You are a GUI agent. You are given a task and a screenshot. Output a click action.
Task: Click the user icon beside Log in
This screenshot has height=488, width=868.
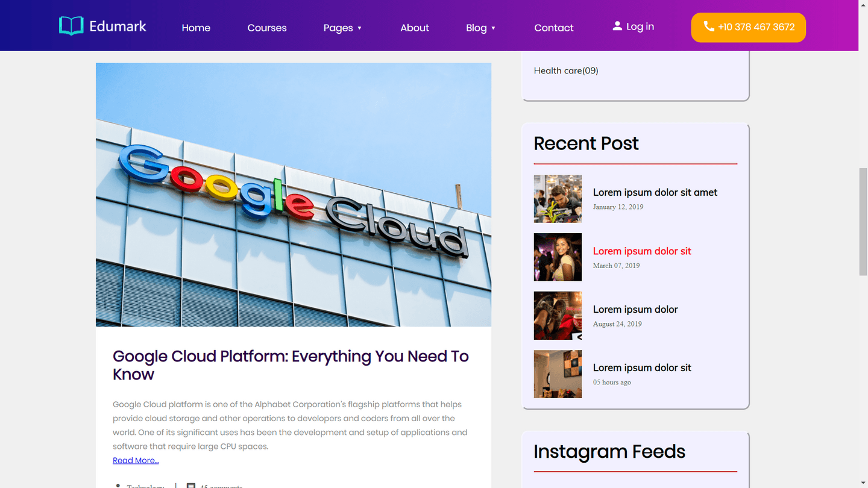pyautogui.click(x=617, y=26)
